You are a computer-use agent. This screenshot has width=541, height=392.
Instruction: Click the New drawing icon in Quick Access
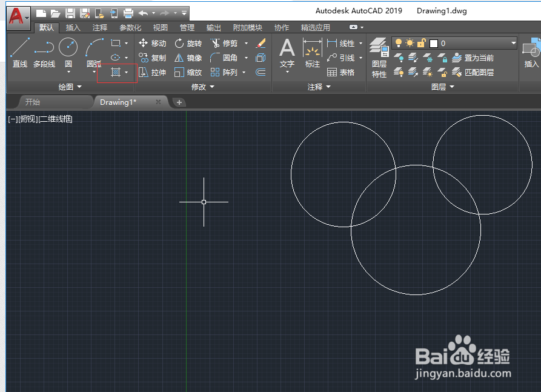41,13
